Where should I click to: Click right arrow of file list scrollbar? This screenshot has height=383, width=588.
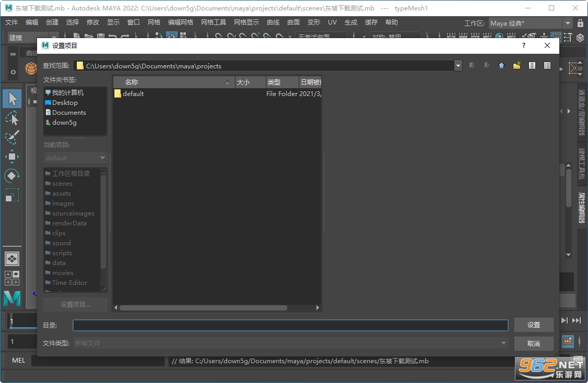point(317,308)
